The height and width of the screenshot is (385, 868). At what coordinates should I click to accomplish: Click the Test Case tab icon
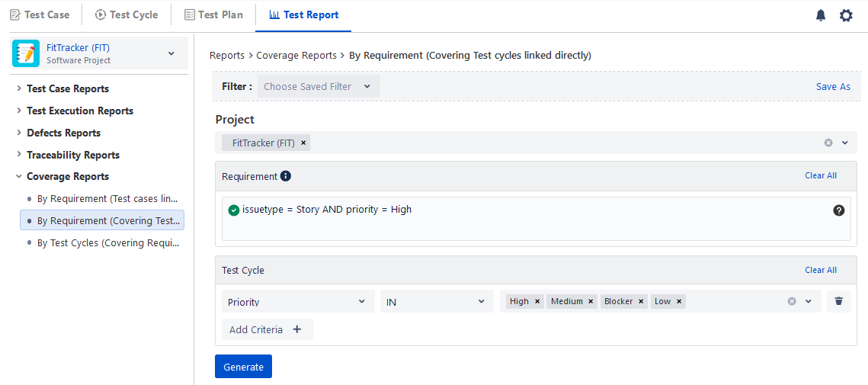[15, 15]
